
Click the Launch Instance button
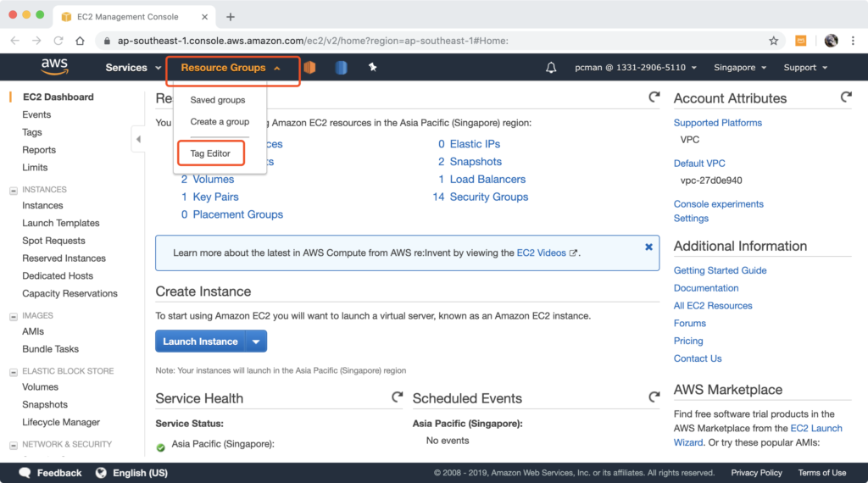[200, 341]
